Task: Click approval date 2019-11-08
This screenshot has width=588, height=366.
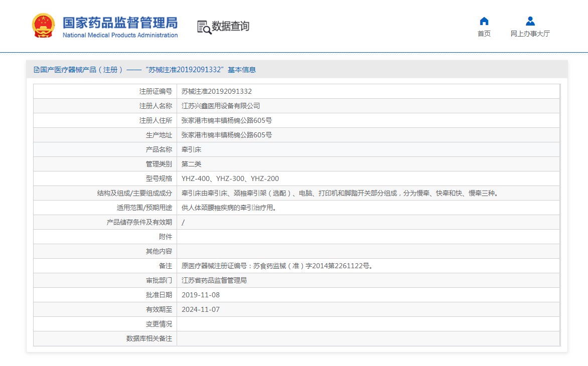Action: [201, 295]
